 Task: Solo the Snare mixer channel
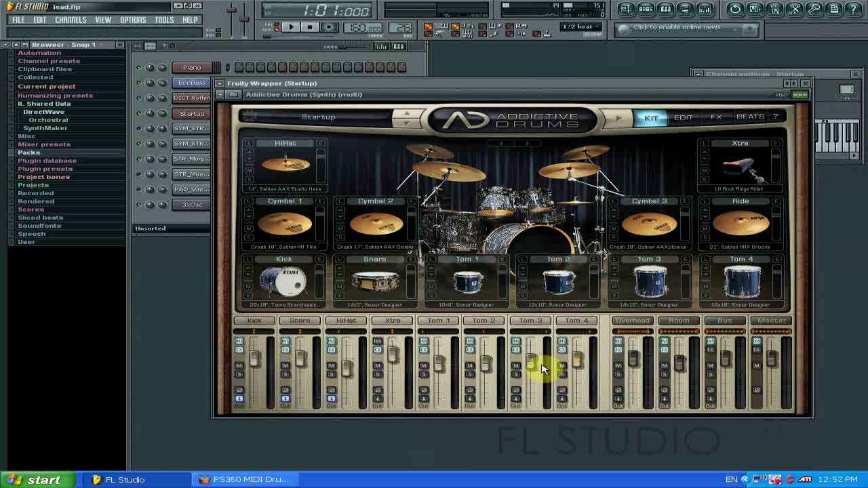click(x=285, y=374)
